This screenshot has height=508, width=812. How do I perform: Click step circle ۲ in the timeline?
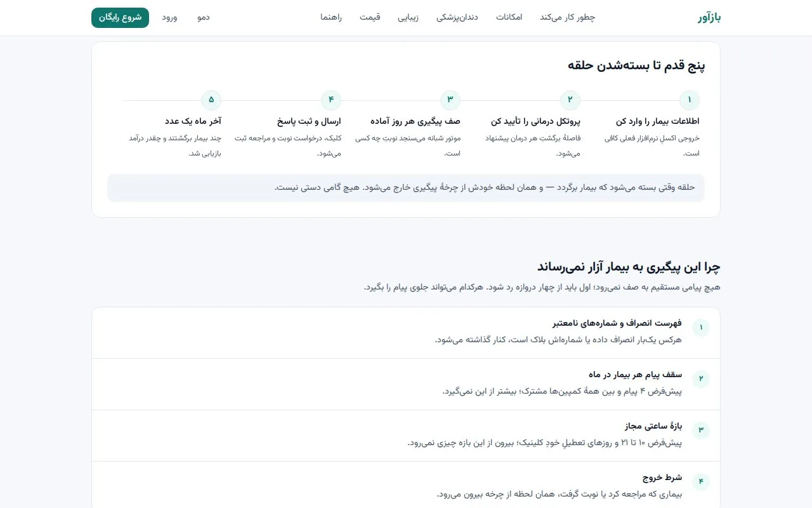[570, 100]
